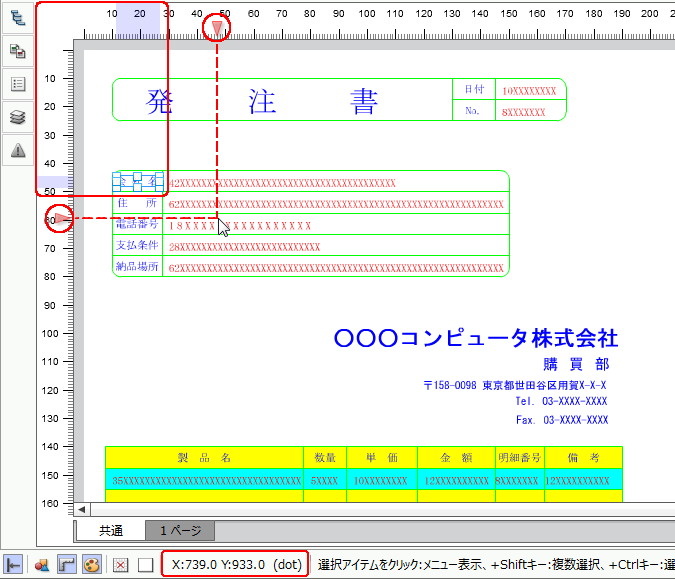Select the Tel. 03-XXXX-XXXX line
This screenshot has width=675, height=579.
click(562, 401)
